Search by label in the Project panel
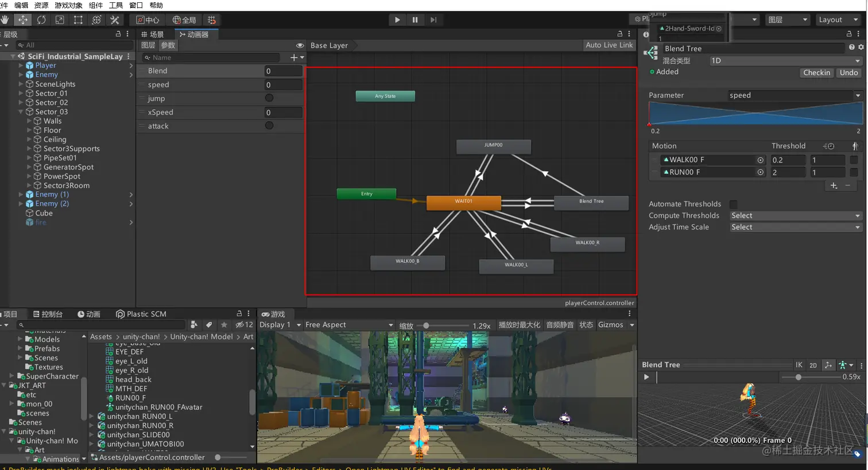Viewport: 868px width, 470px height. pos(209,325)
